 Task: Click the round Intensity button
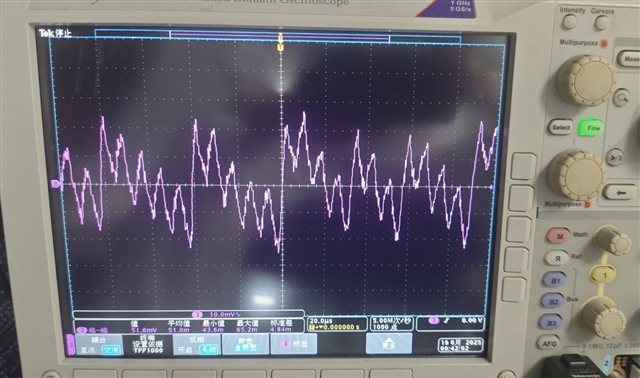click(570, 22)
